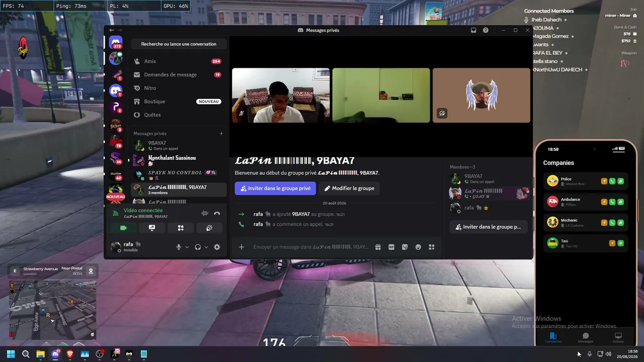Image resolution: width=644 pixels, height=362 pixels.
Task: Mute the microphone
Action: tap(179, 247)
